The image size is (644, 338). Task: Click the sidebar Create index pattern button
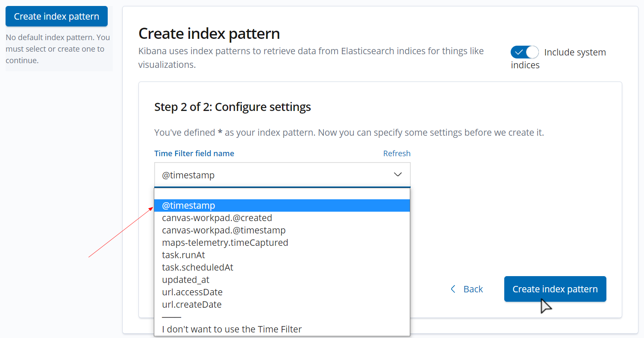[56, 17]
